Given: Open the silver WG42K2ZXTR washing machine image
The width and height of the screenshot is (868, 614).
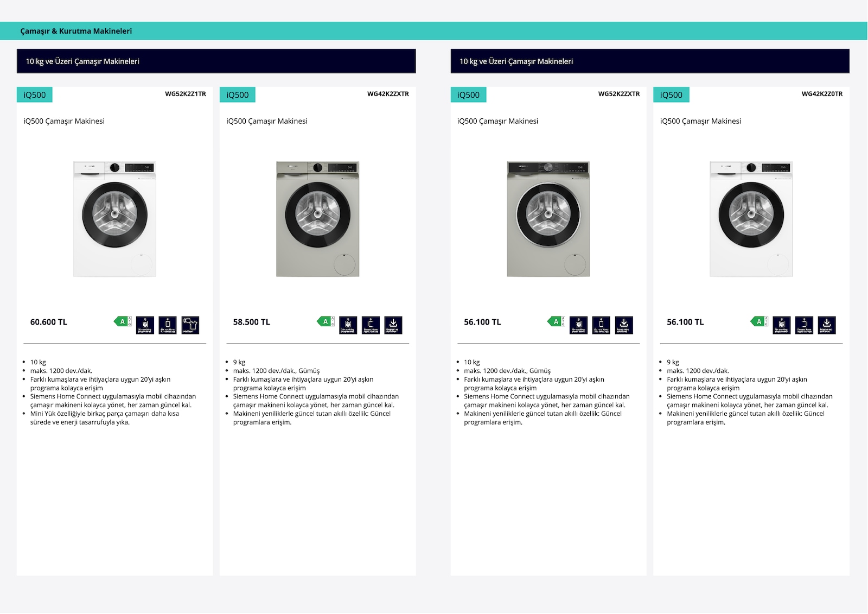Looking at the screenshot, I should click(x=318, y=219).
